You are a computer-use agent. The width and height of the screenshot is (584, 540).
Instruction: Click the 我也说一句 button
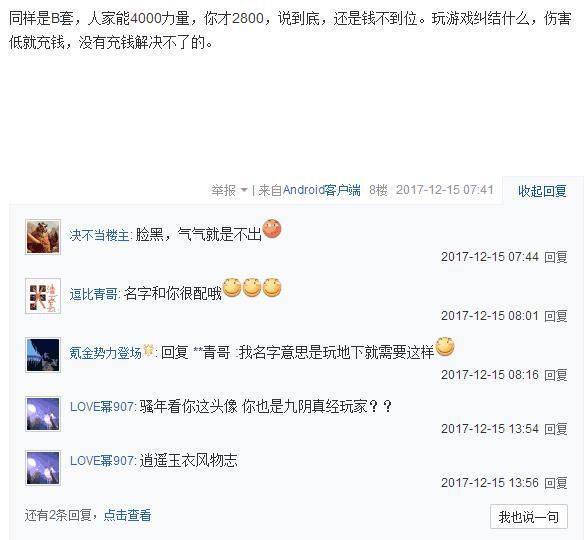[529, 517]
